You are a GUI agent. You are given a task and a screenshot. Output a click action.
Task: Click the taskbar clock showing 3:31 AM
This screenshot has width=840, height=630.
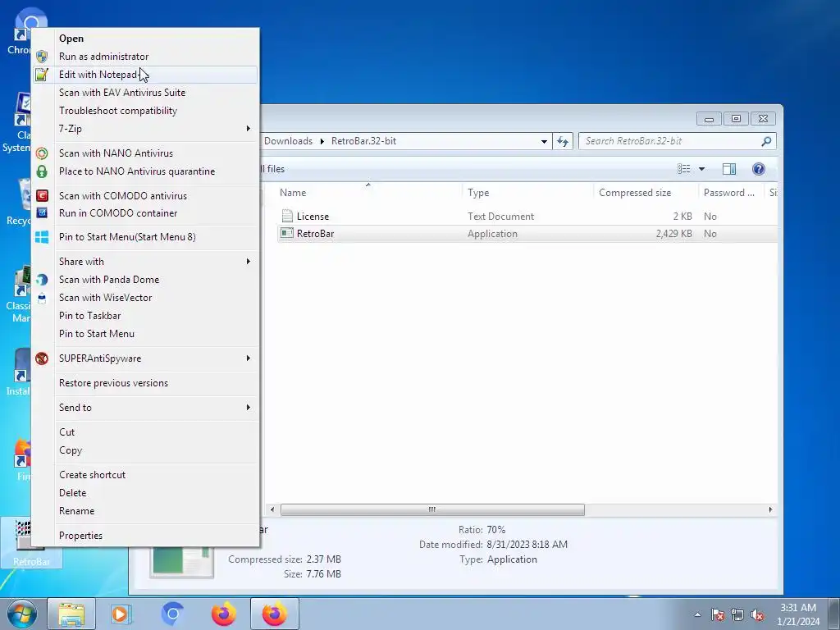[x=798, y=614]
